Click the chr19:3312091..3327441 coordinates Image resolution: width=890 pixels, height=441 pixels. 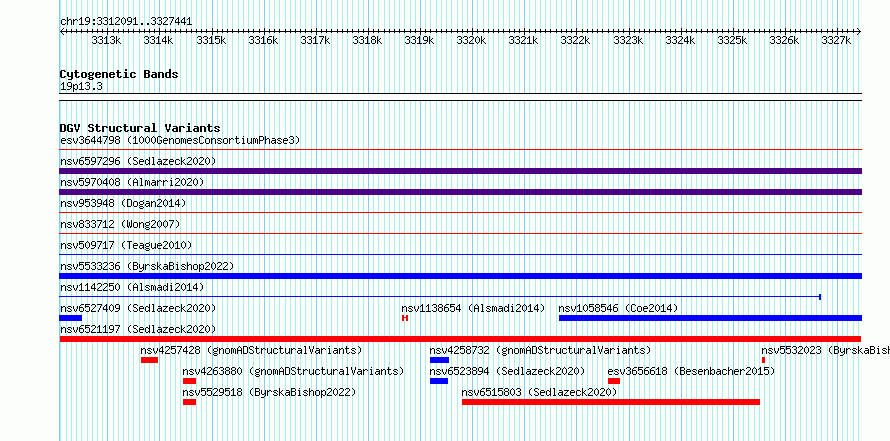126,22
